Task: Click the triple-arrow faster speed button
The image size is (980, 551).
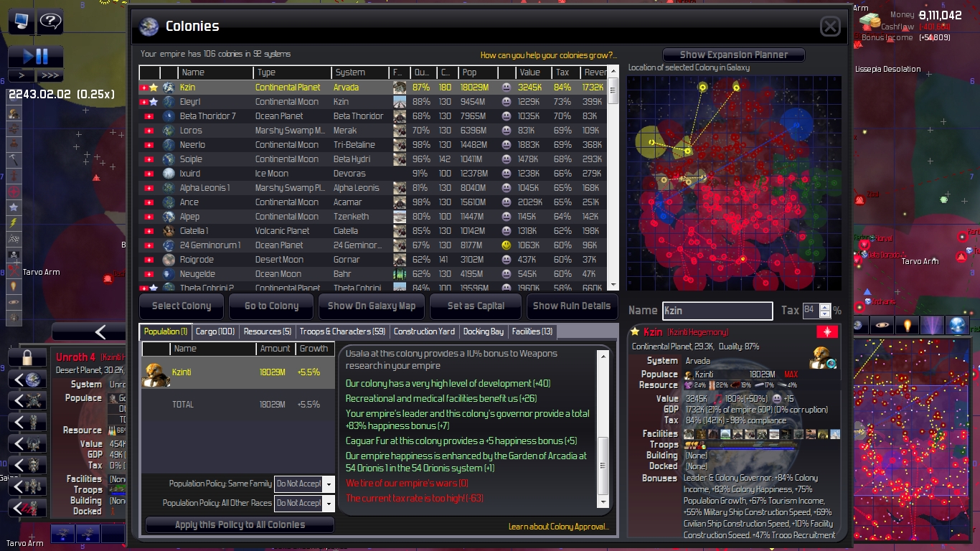Action: [50, 75]
